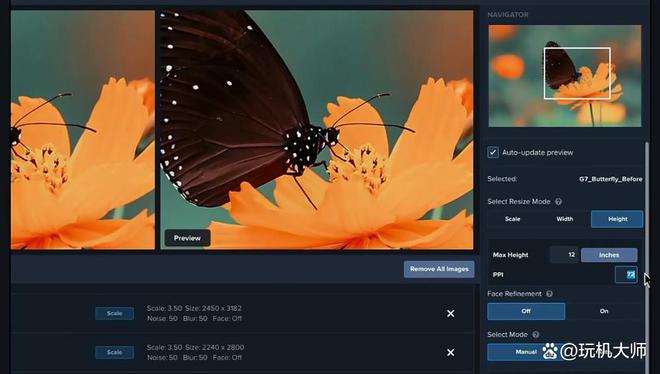
Task: Select Scale resize mode
Action: [512, 219]
